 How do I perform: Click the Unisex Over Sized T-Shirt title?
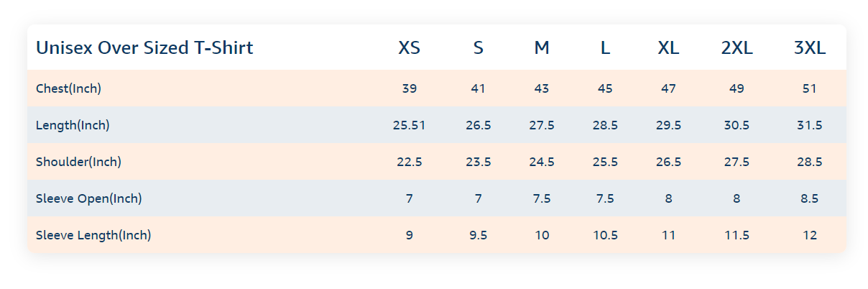144,48
